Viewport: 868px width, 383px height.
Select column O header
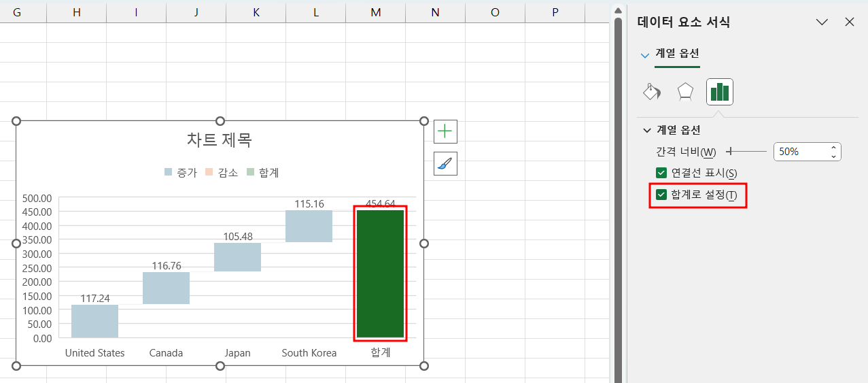(495, 12)
